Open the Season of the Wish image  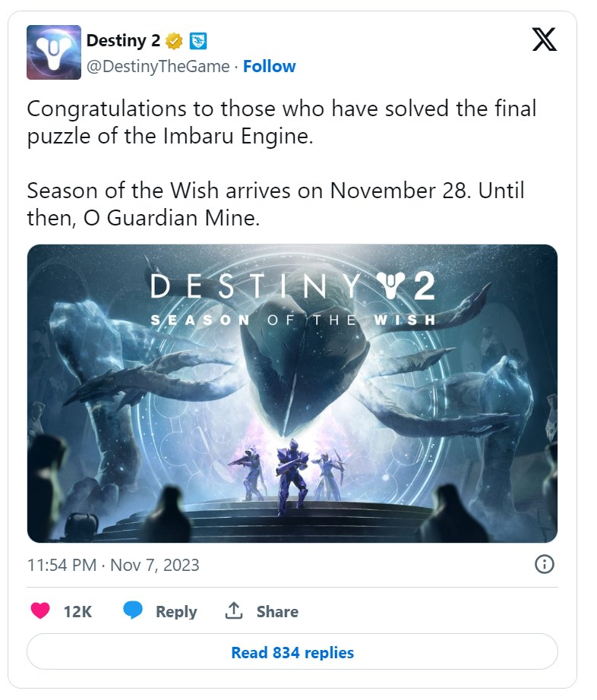292,393
